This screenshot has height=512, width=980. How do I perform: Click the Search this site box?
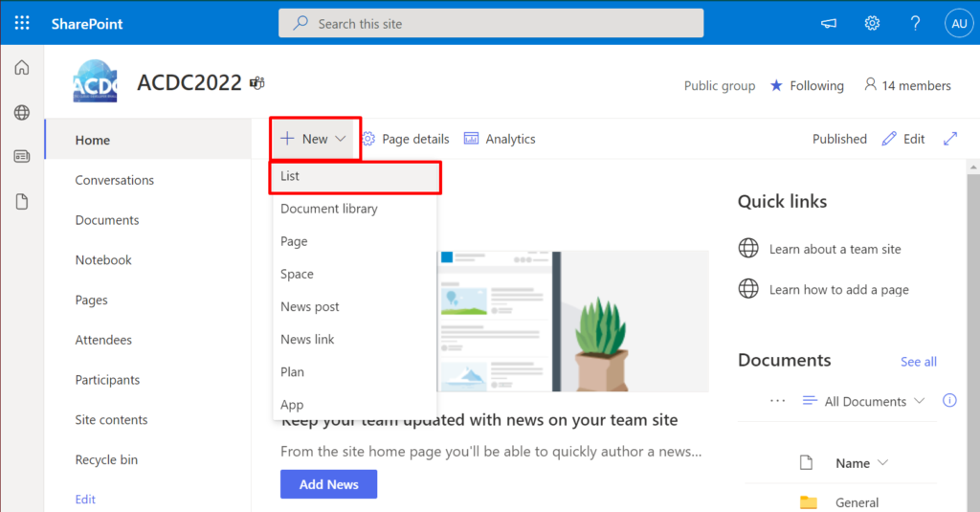491,23
